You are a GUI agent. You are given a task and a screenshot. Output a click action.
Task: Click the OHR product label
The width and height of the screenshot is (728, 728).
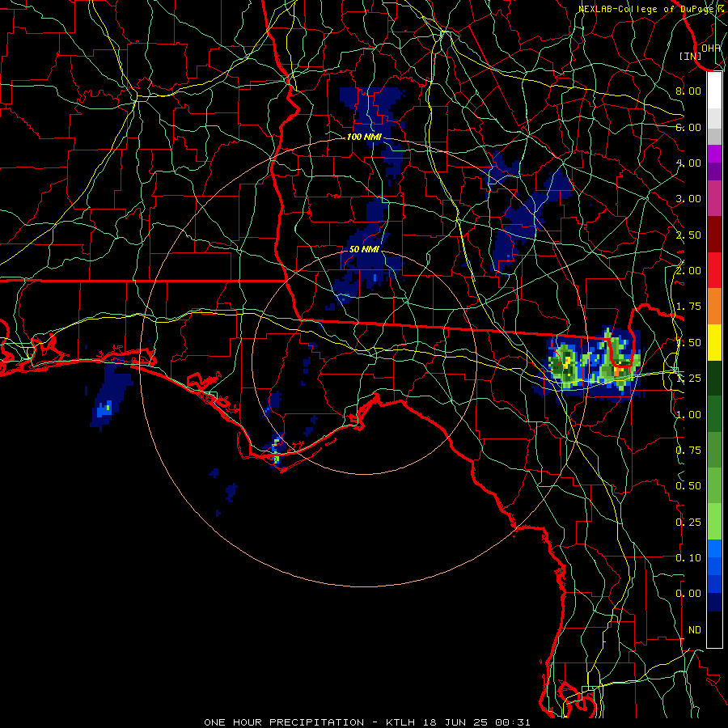(x=711, y=48)
